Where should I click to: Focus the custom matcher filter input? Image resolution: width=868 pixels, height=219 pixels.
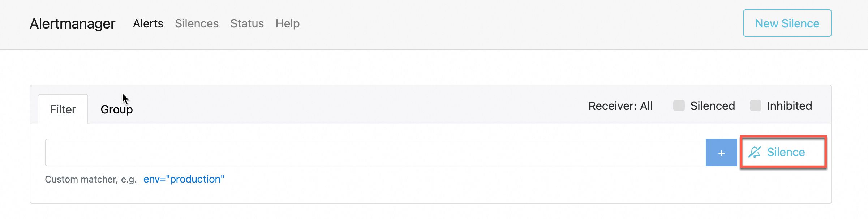coord(375,153)
